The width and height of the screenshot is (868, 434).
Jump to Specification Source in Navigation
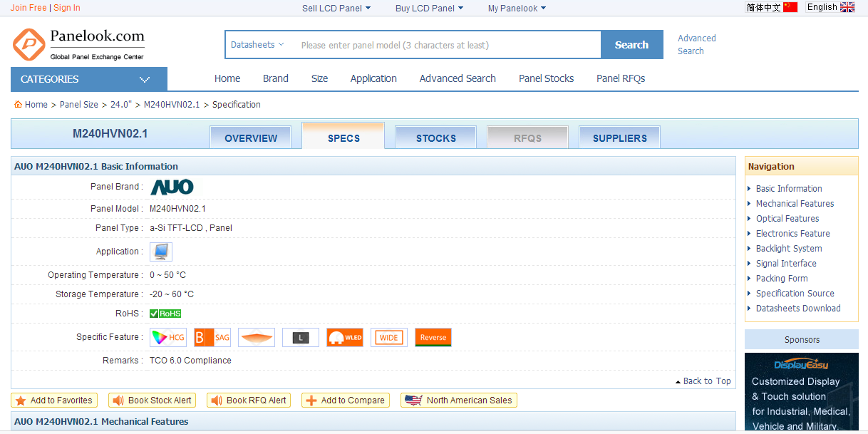[x=795, y=294]
